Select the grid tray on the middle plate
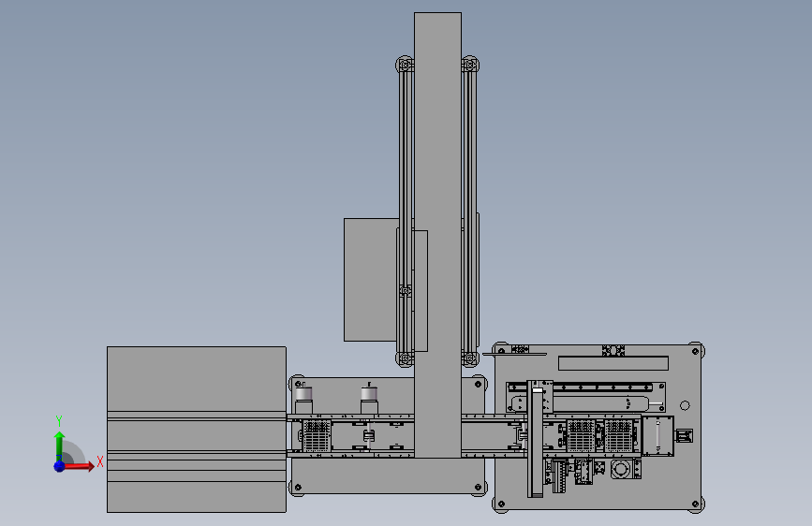812x526 pixels. click(317, 435)
